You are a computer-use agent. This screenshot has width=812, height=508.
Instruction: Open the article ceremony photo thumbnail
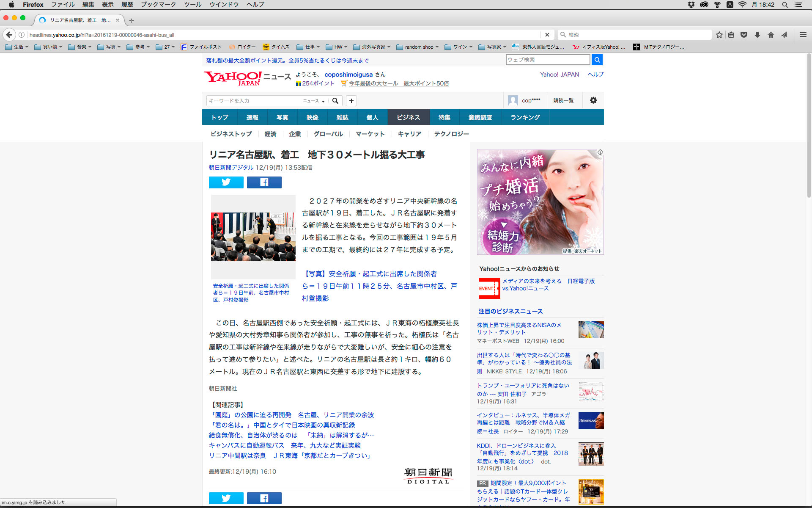point(253,237)
